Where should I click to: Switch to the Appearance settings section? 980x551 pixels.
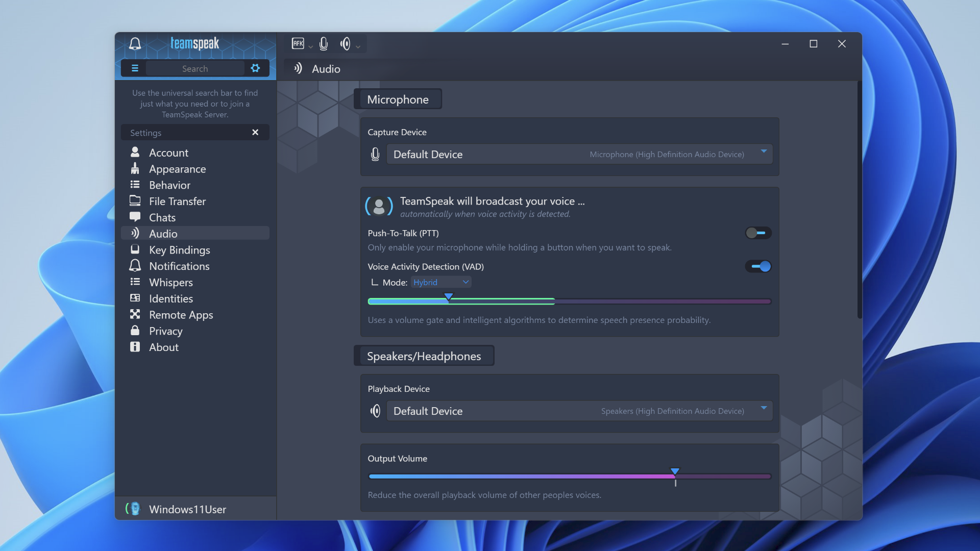click(177, 169)
